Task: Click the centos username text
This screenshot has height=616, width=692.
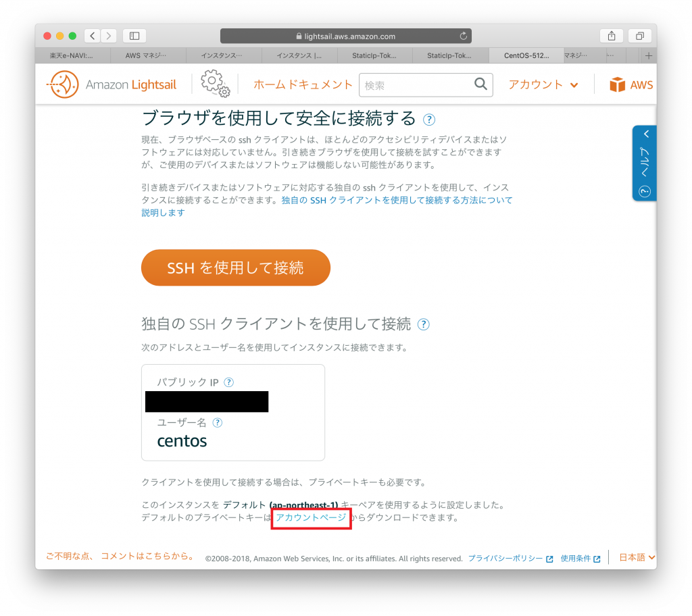Action: [182, 441]
